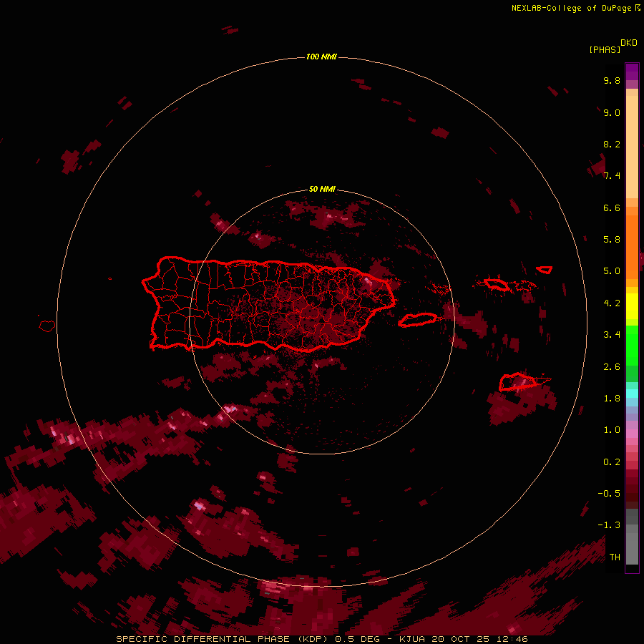Pick the green segment of the color bar

[x=632, y=346]
